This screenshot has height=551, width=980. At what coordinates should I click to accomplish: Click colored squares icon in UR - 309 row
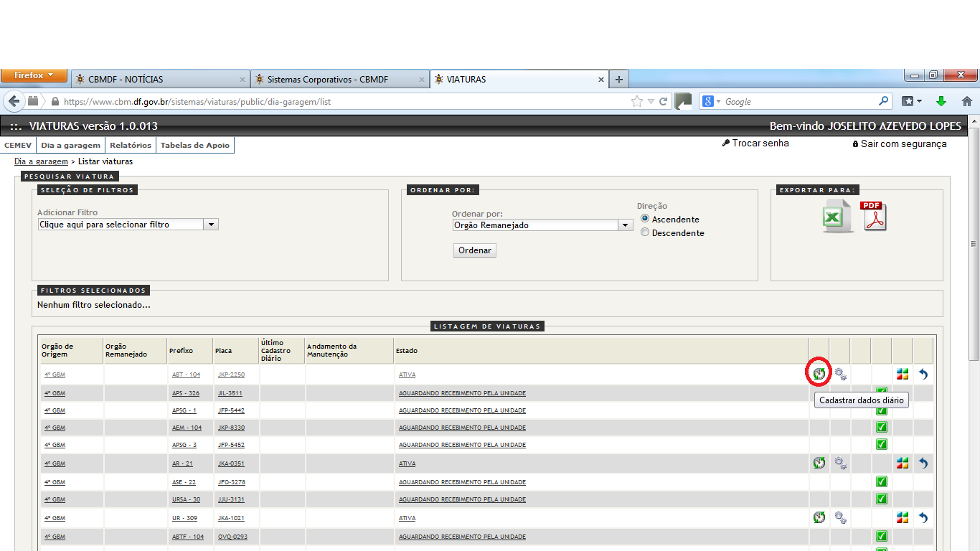pos(903,517)
